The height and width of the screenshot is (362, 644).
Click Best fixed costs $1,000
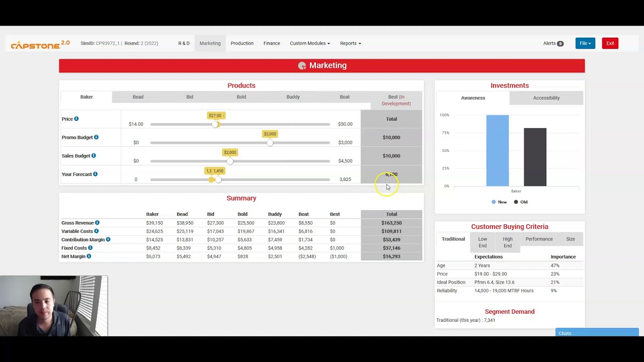(337, 248)
